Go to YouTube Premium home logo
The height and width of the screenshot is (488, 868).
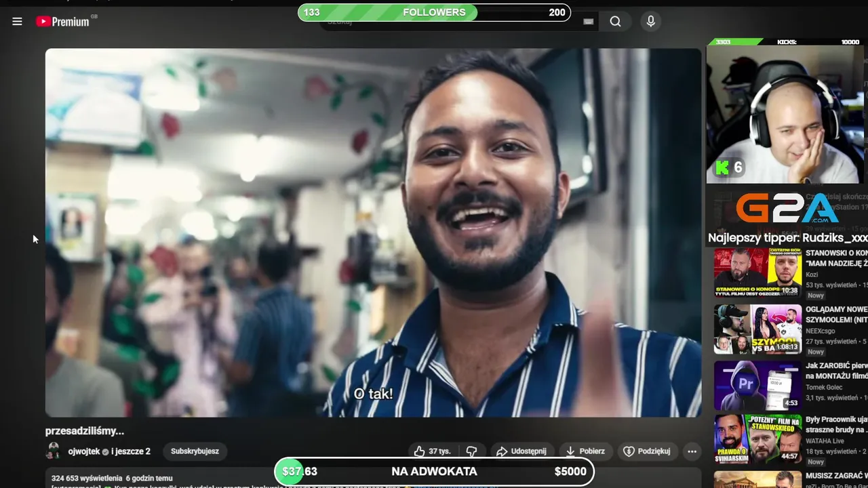(x=62, y=22)
